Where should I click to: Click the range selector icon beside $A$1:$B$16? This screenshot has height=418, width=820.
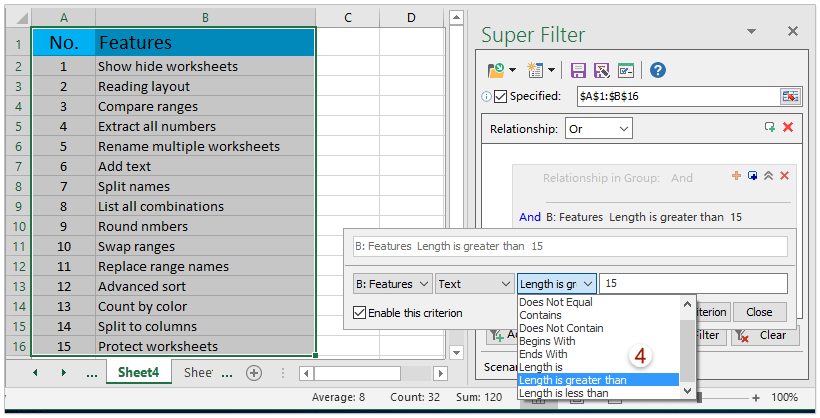coord(790,96)
